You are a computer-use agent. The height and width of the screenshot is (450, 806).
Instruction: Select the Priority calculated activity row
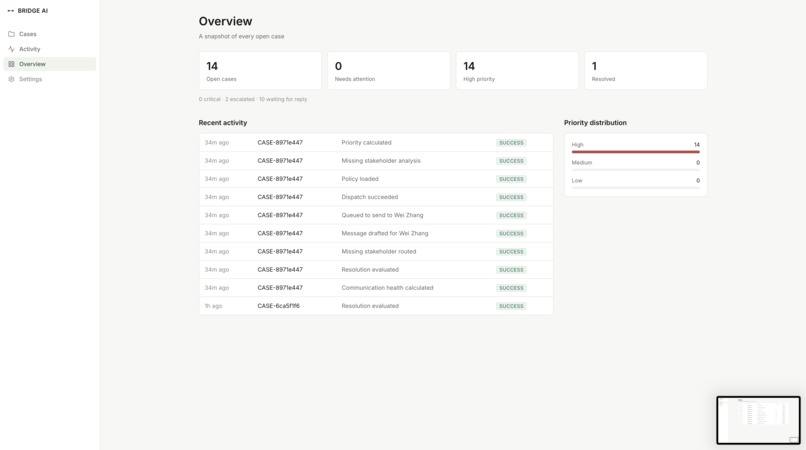(x=376, y=142)
